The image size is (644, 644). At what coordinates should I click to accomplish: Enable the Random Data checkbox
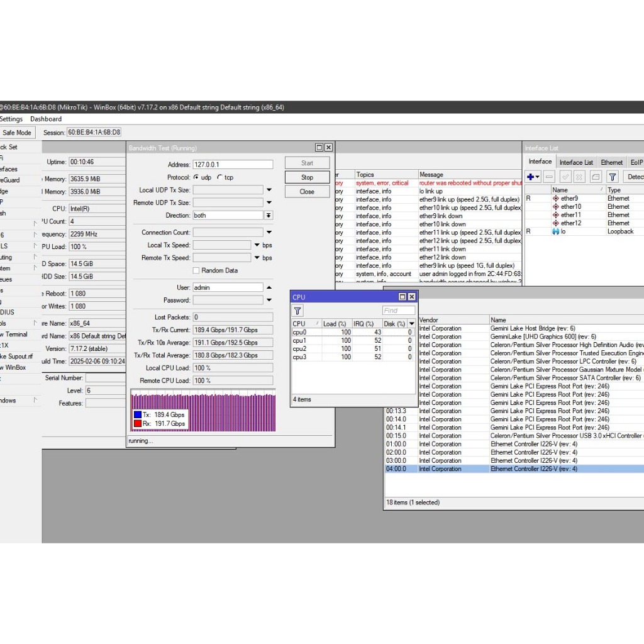point(196,270)
